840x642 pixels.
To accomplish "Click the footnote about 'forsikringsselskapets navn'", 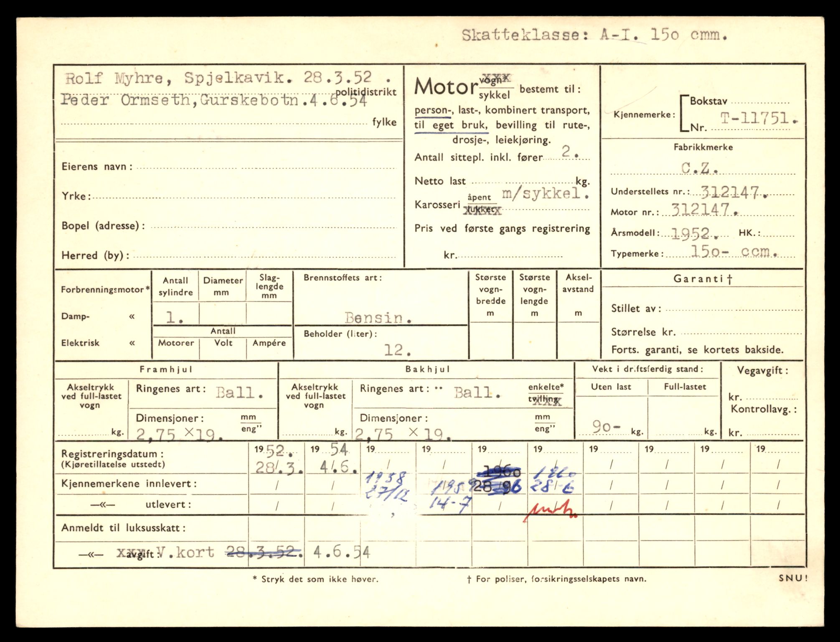I will pos(556,579).
